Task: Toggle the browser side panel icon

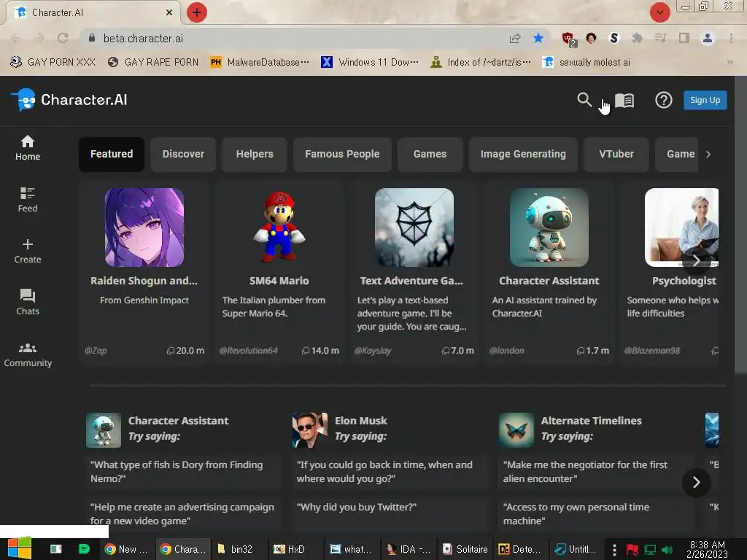Action: pyautogui.click(x=684, y=38)
